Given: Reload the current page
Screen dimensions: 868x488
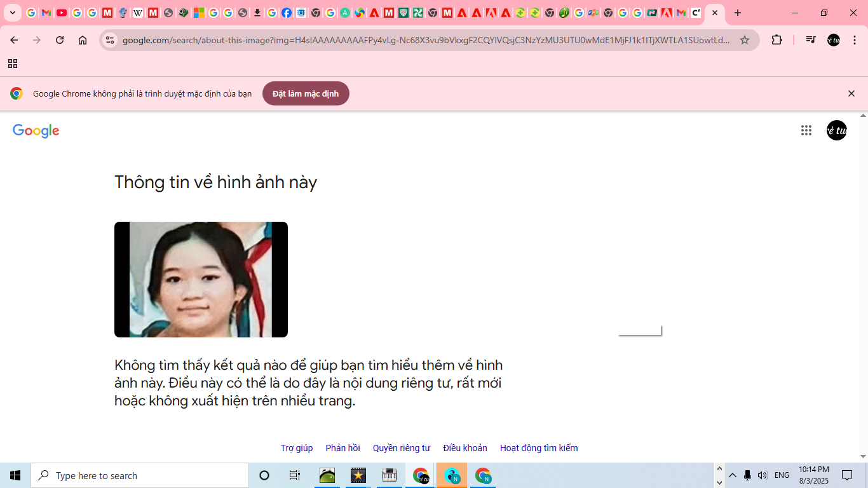Looking at the screenshot, I should (59, 39).
